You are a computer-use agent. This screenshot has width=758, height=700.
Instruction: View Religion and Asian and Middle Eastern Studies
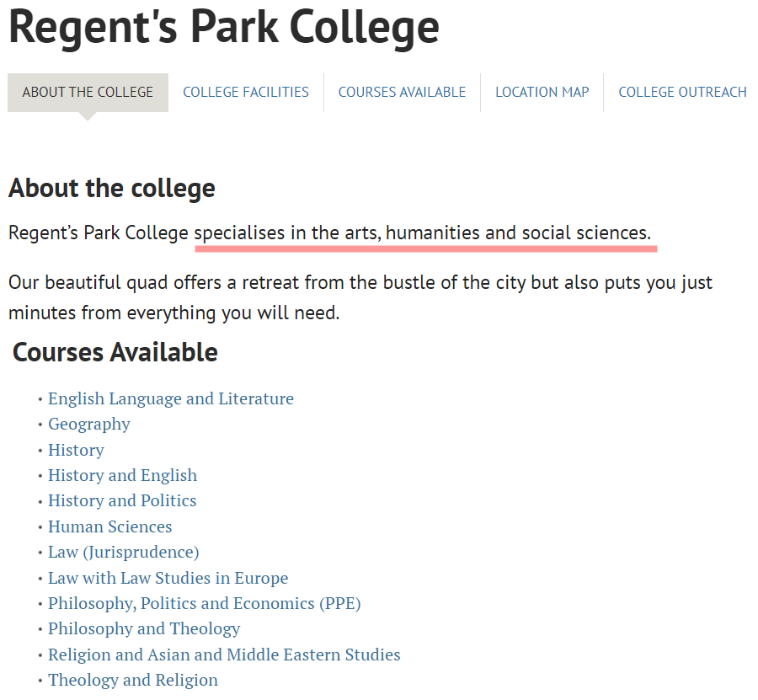click(x=224, y=655)
